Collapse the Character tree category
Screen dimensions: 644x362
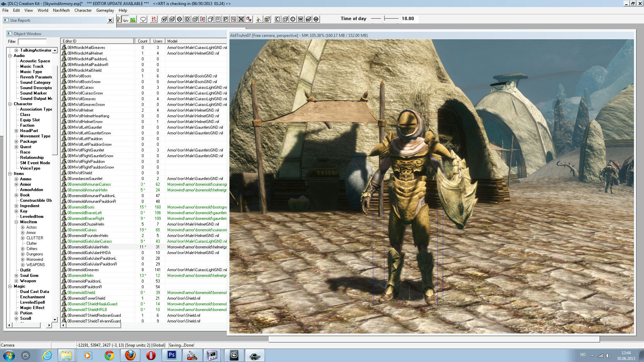coord(10,104)
